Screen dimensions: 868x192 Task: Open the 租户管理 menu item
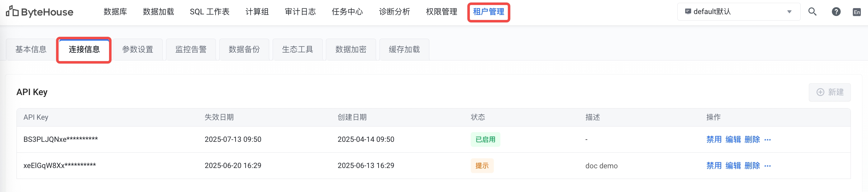(x=488, y=12)
